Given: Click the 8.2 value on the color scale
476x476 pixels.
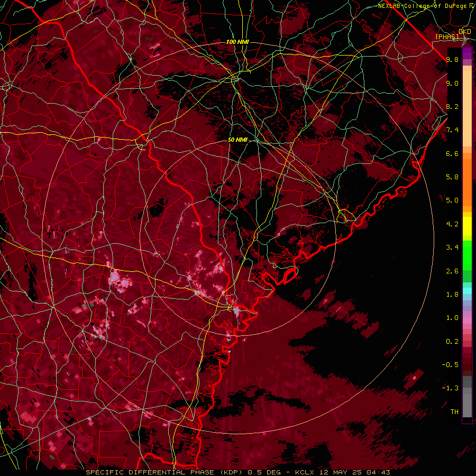Looking at the screenshot, I should pyautogui.click(x=452, y=106).
